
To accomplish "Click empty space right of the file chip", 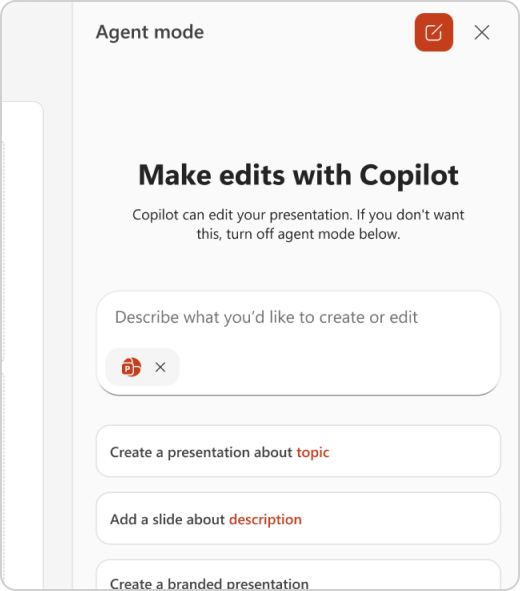I will pyautogui.click(x=339, y=367).
